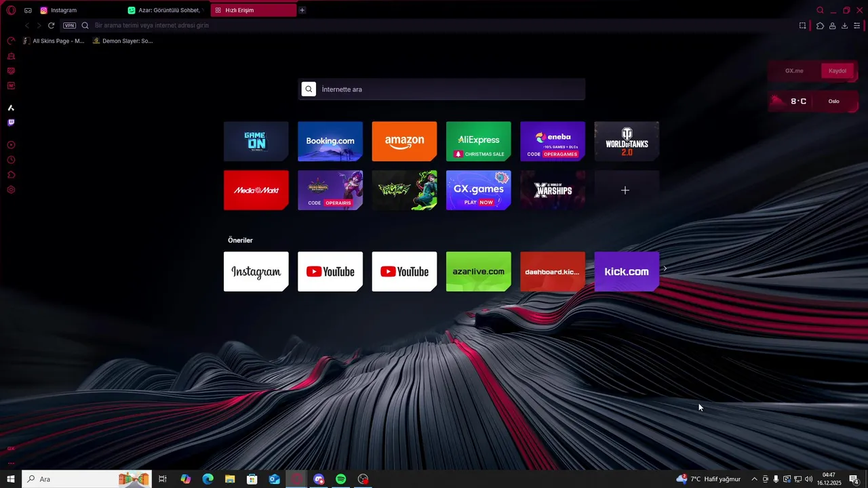
Task: Open the Amazon speed dial tile
Action: [404, 141]
